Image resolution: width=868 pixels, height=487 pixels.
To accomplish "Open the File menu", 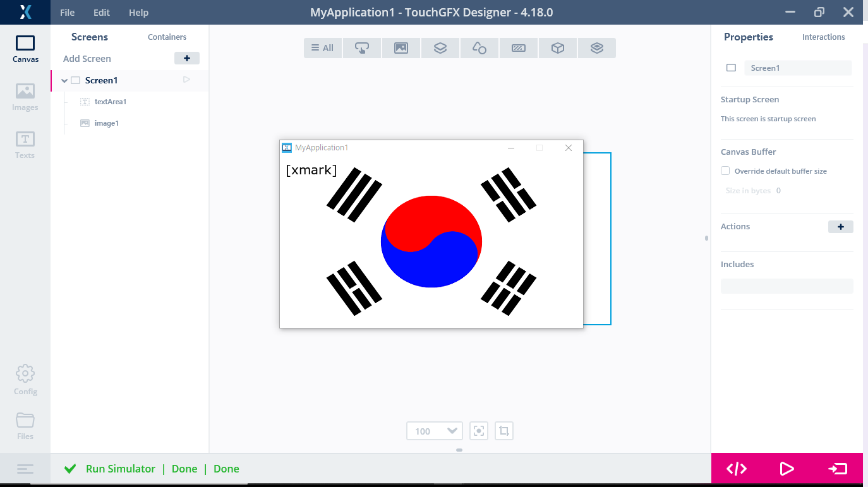I will pos(67,13).
